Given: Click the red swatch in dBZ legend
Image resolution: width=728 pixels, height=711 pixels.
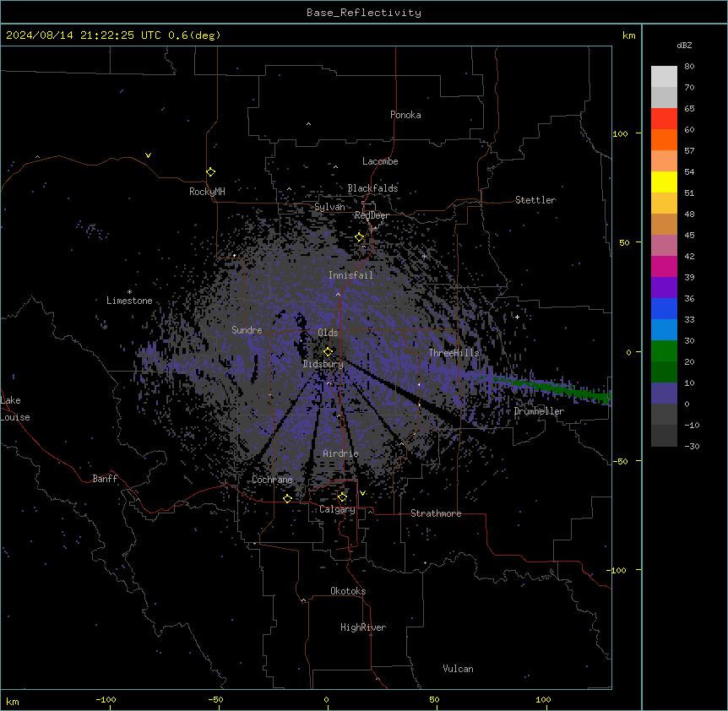Looking at the screenshot, I should tap(664, 118).
